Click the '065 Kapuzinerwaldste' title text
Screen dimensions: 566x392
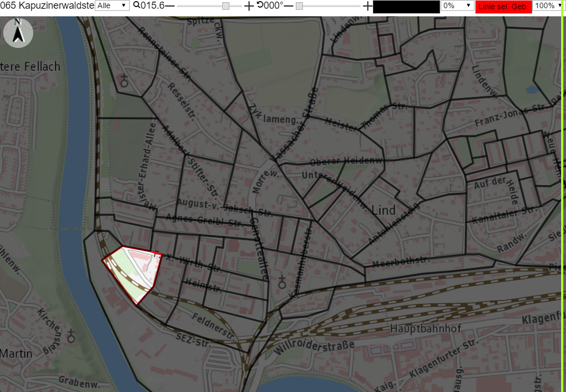(47, 5)
